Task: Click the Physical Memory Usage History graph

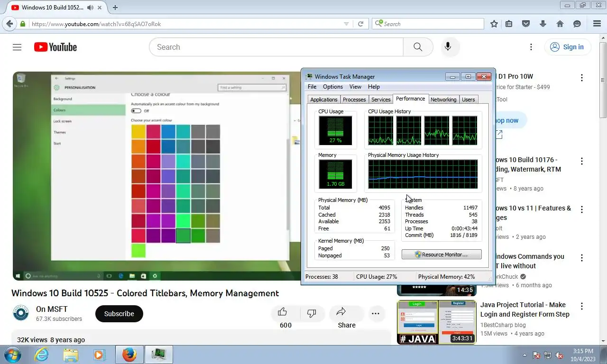Action: [x=423, y=174]
